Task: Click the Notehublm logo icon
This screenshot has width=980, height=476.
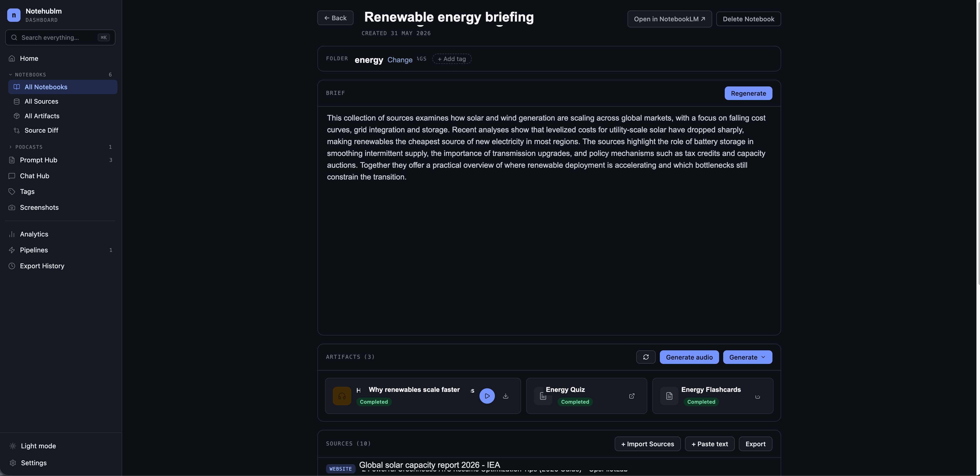Action: 14,15
